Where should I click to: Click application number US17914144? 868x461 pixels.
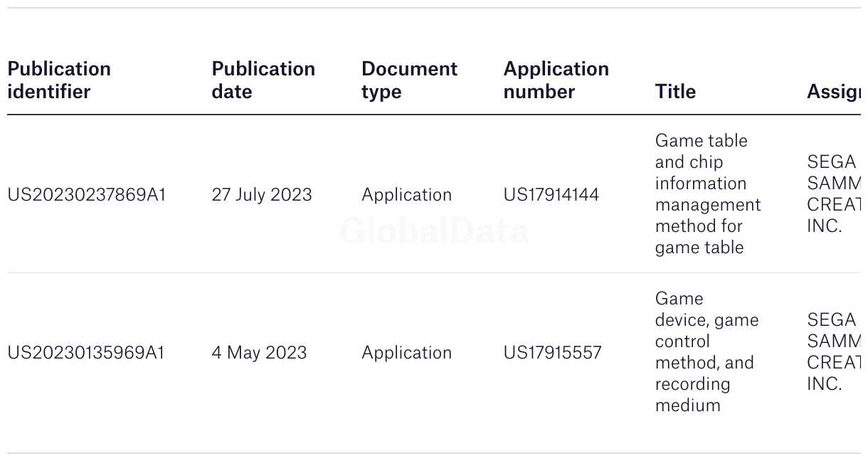[x=551, y=194]
